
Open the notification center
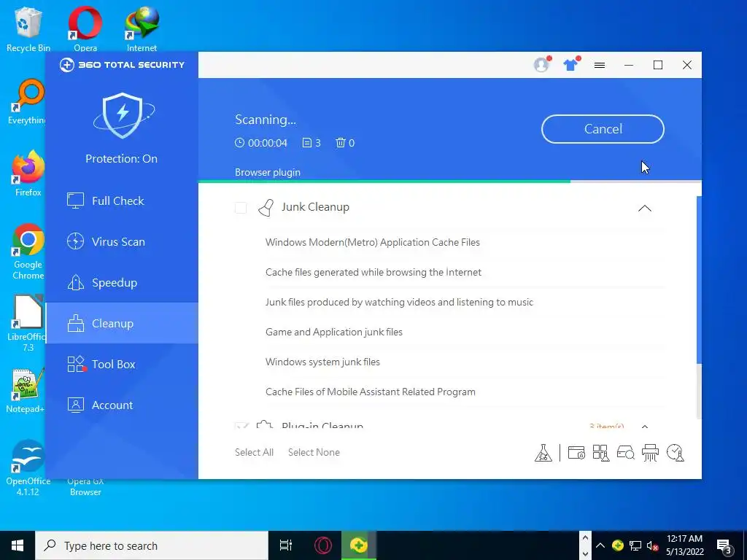click(724, 545)
